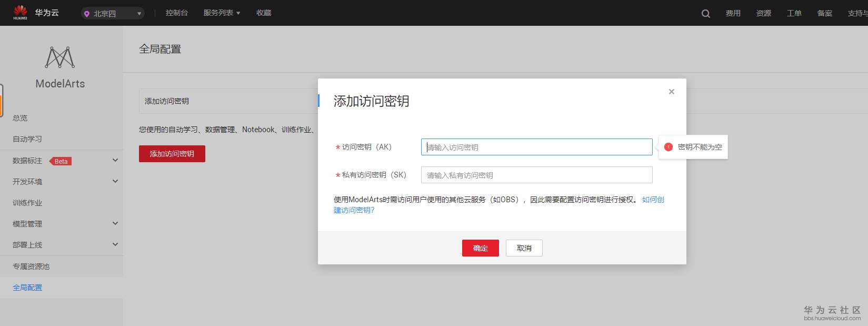868x326 pixels.
Task: Open the 服务列表 dropdown menu
Action: tap(222, 13)
